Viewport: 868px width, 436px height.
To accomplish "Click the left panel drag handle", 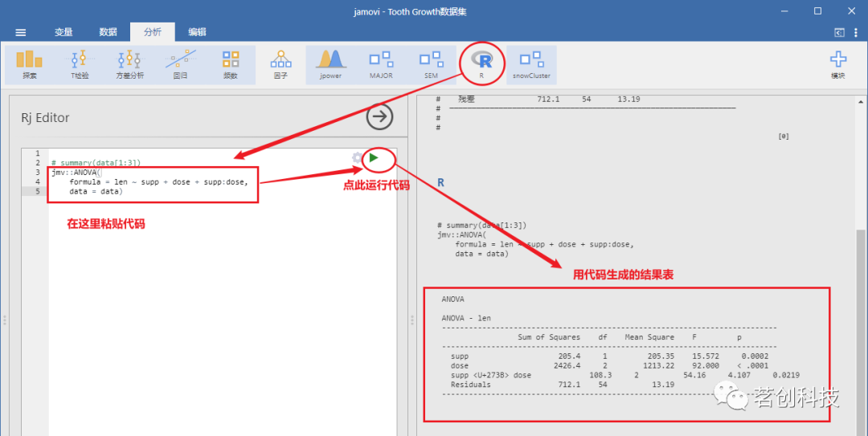I will [5, 320].
